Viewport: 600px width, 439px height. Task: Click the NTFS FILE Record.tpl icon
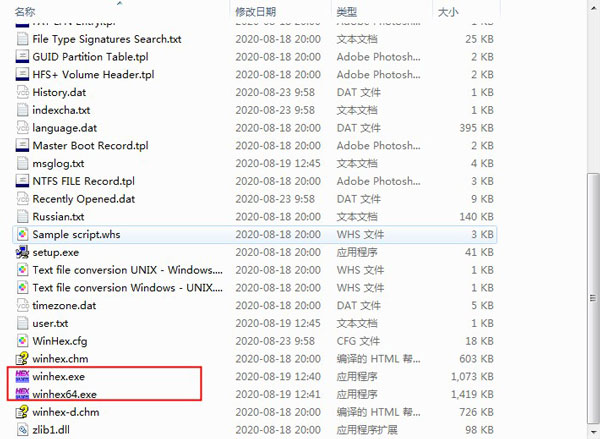coord(22,181)
